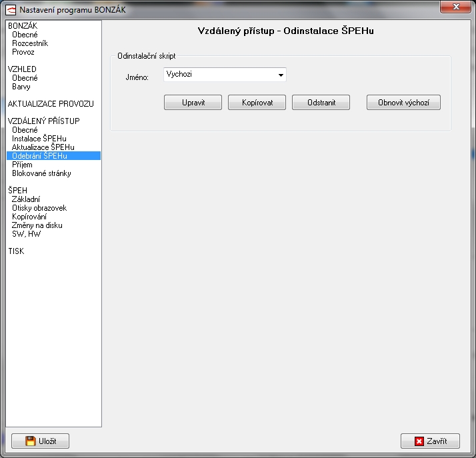
Task: Open the Jméno dropdown showing Vychozi
Action: tap(225, 75)
